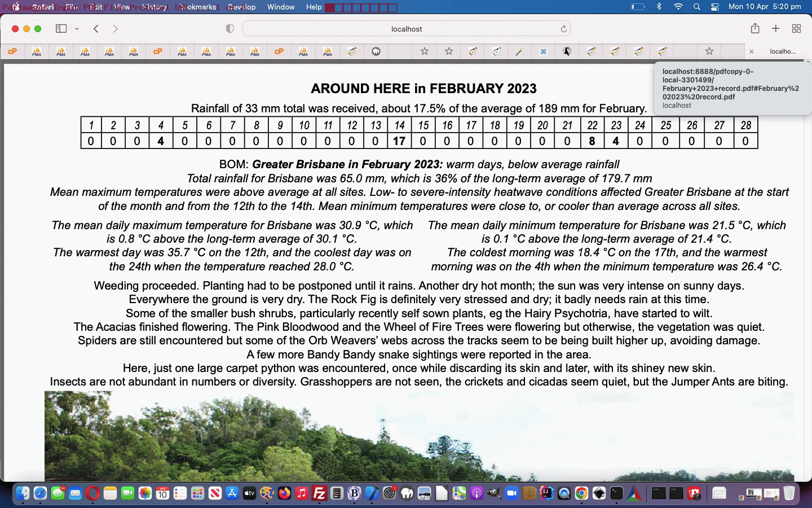Click the Bluetooth icon in menu bar

pyautogui.click(x=659, y=7)
